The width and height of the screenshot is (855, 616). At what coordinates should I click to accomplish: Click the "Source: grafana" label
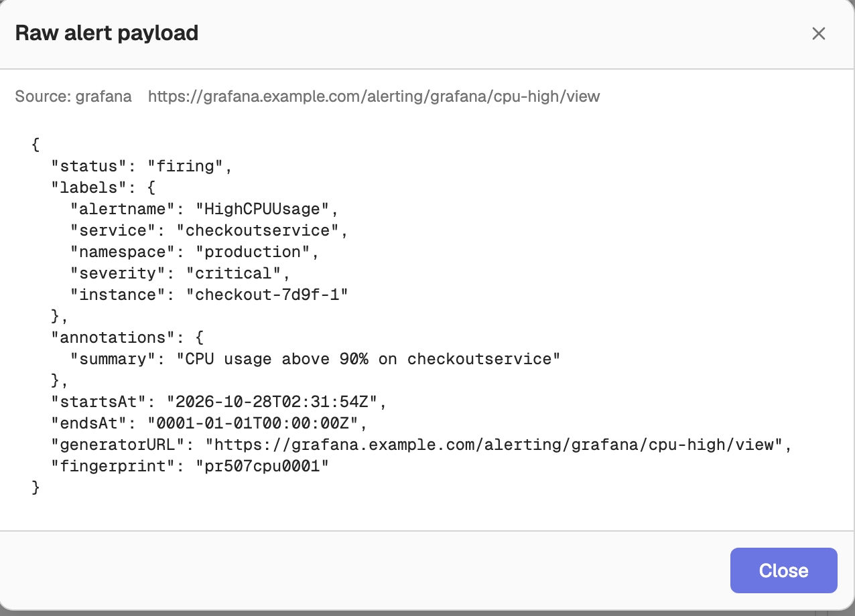tap(74, 96)
